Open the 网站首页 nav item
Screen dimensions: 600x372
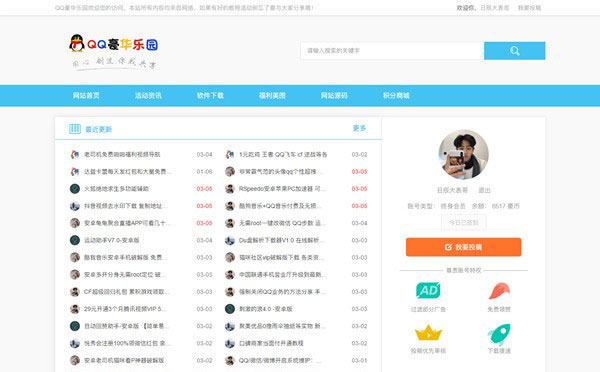86,96
